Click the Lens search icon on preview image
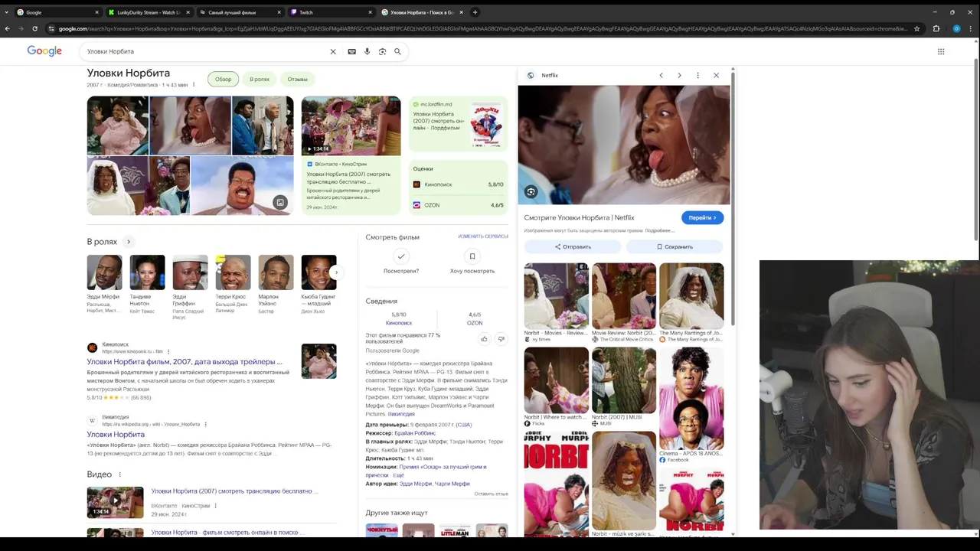 click(531, 192)
